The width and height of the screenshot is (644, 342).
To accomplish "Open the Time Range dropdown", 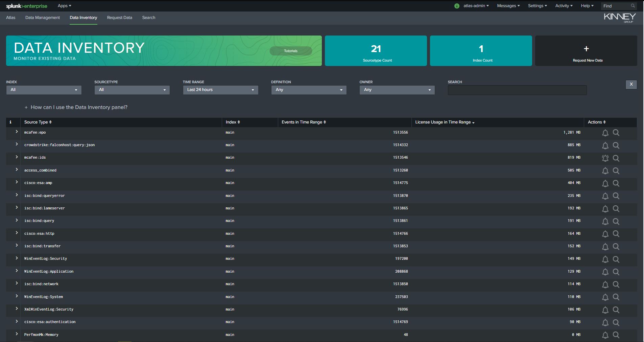I will 220,90.
